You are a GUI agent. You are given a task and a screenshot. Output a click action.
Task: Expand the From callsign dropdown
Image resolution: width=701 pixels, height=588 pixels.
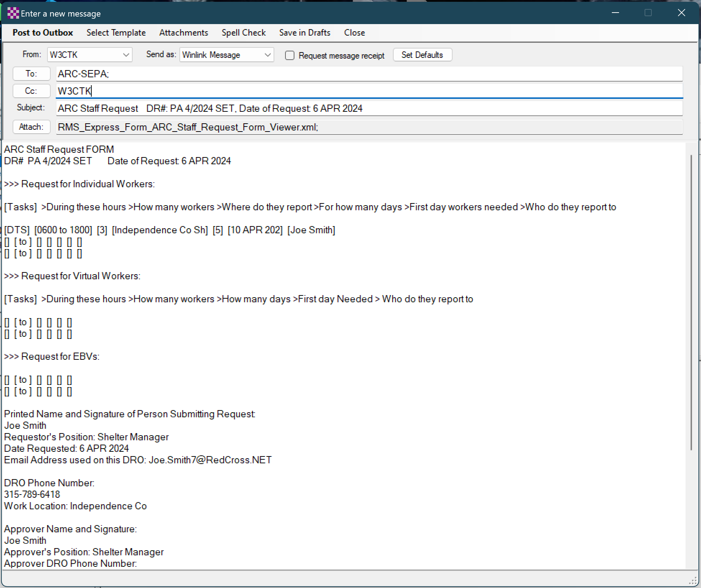pyautogui.click(x=126, y=55)
